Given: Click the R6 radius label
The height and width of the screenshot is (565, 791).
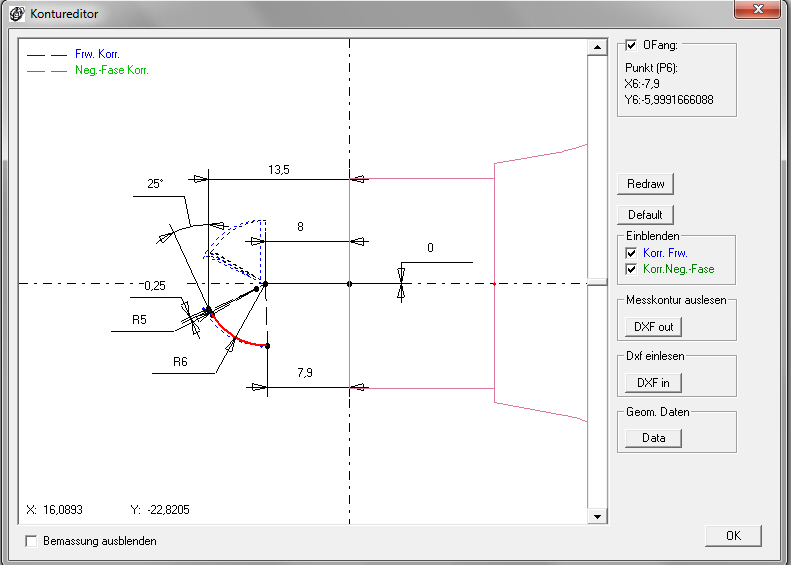Looking at the screenshot, I should pyautogui.click(x=181, y=361).
